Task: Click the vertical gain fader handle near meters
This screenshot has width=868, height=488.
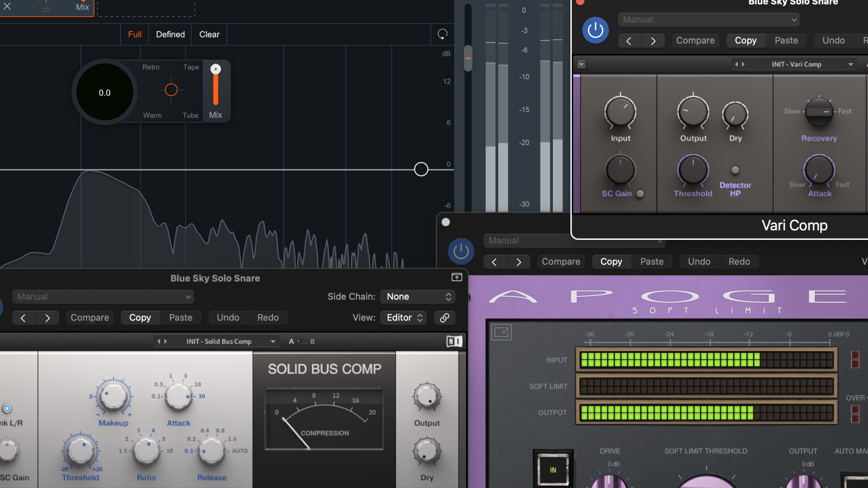Action: [468, 58]
